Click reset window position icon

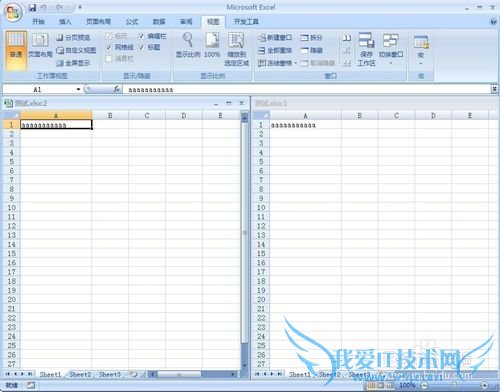[347, 63]
